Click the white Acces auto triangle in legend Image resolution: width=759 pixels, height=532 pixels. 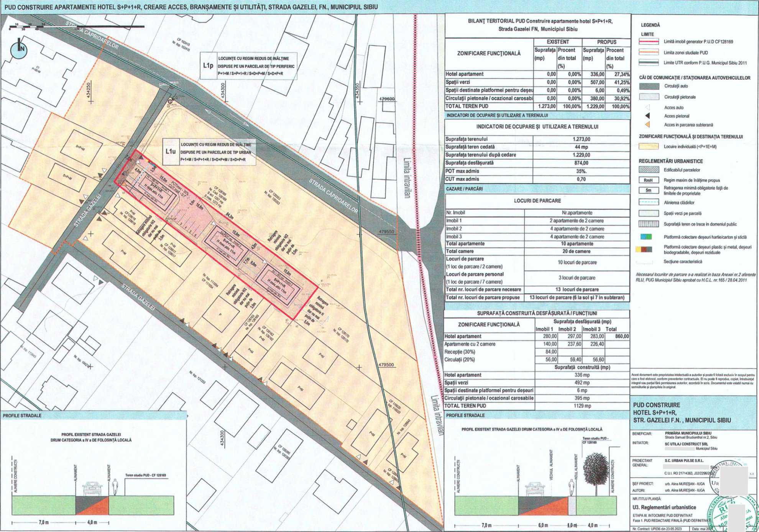coord(647,108)
